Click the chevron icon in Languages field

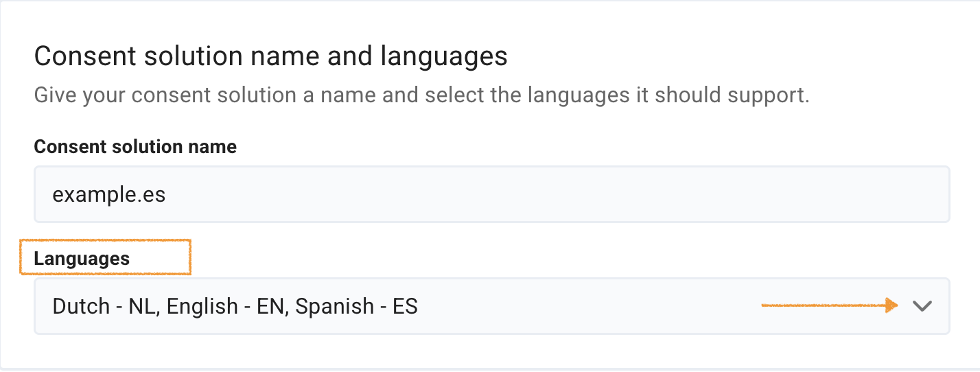[x=922, y=306]
